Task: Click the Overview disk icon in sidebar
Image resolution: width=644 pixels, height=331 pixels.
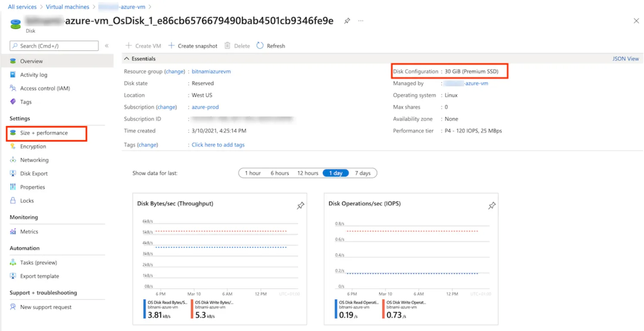Action: click(x=13, y=61)
